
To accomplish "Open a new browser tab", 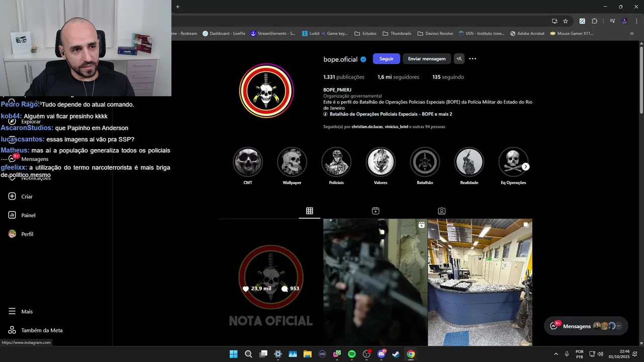I will click(178, 7).
